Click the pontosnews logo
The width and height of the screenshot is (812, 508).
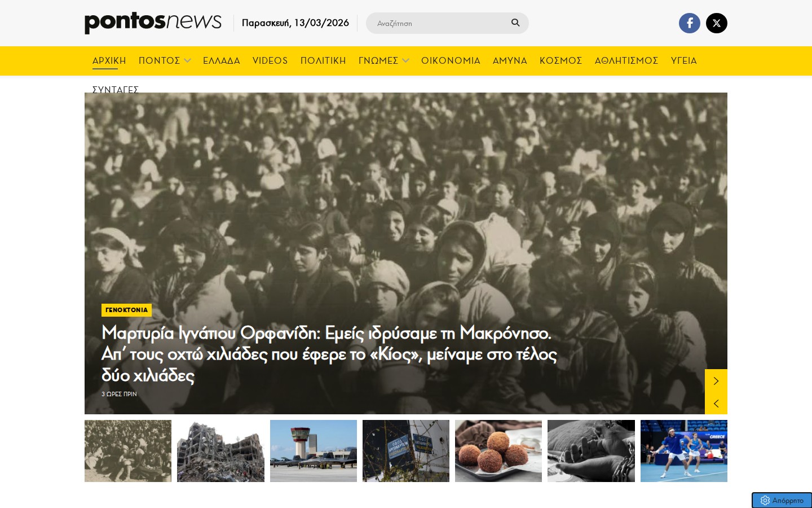[153, 23]
